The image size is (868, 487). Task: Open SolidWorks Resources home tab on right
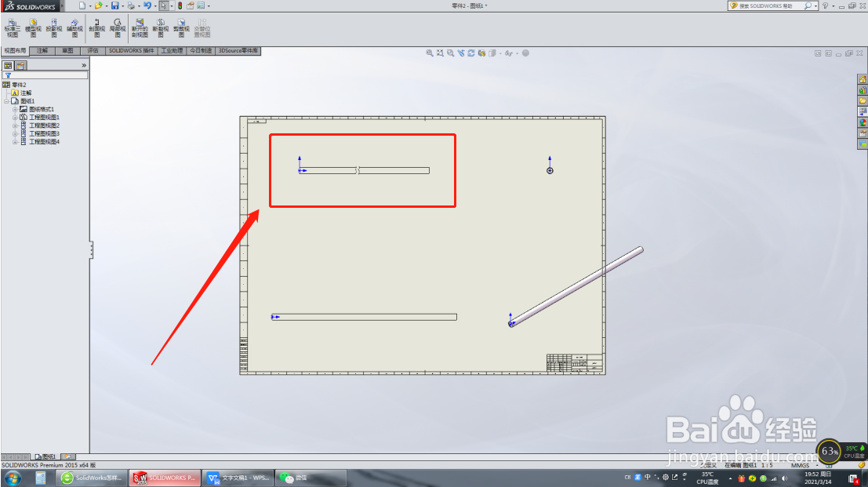coord(863,80)
